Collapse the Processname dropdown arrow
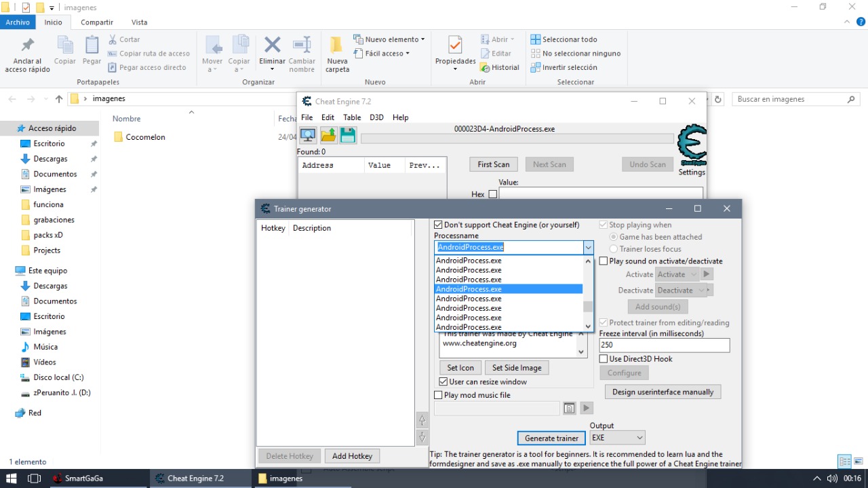This screenshot has width=868, height=488. click(x=588, y=248)
